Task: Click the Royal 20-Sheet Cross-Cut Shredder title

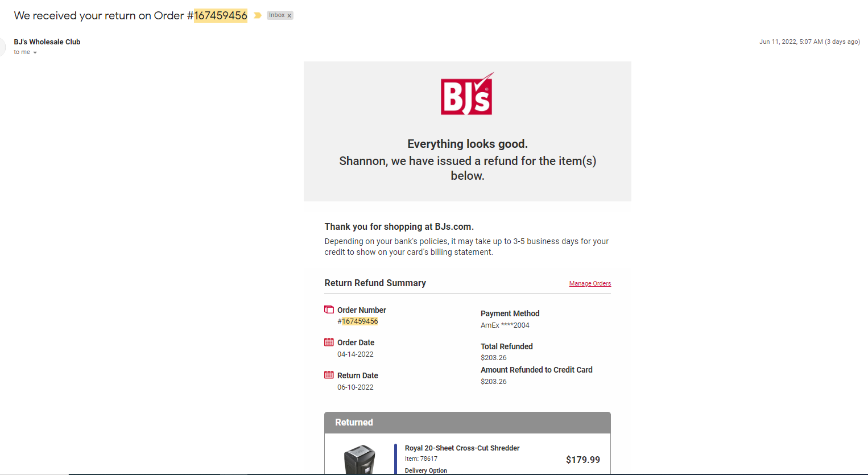Action: [462, 448]
